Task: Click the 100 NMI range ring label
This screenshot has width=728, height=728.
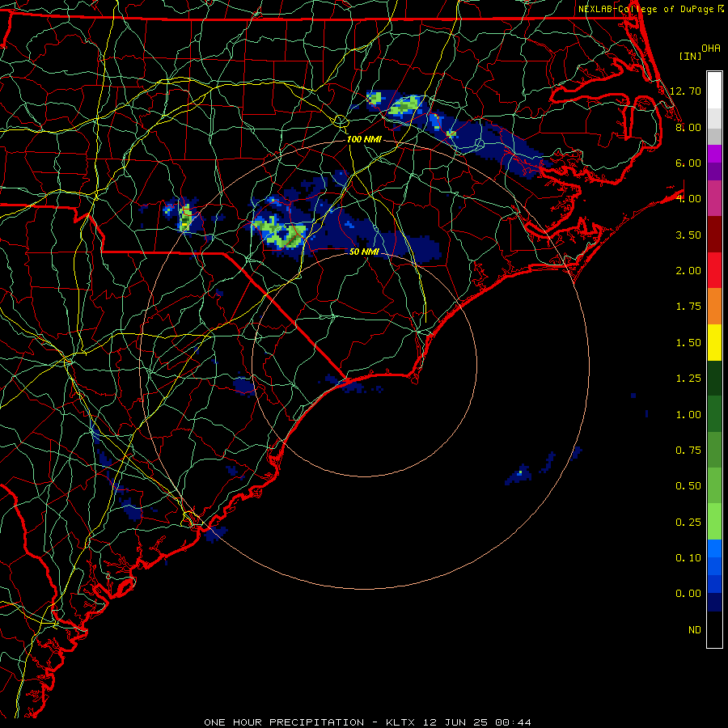Action: (364, 139)
